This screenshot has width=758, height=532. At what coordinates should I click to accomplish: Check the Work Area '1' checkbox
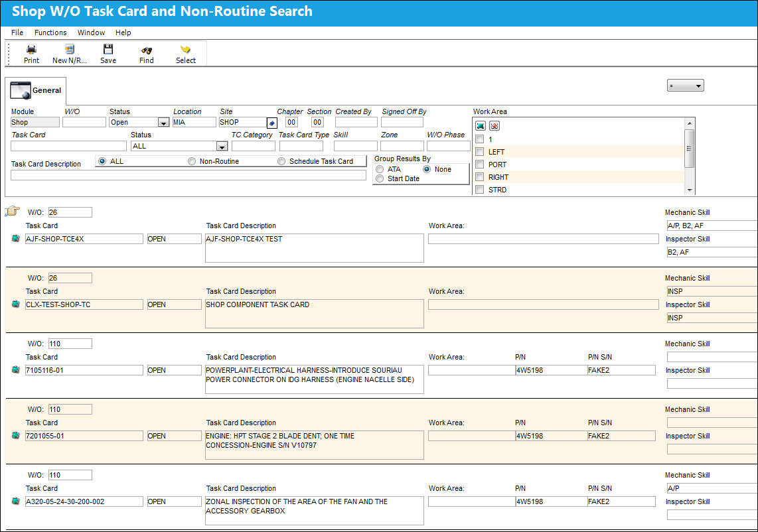coord(480,139)
